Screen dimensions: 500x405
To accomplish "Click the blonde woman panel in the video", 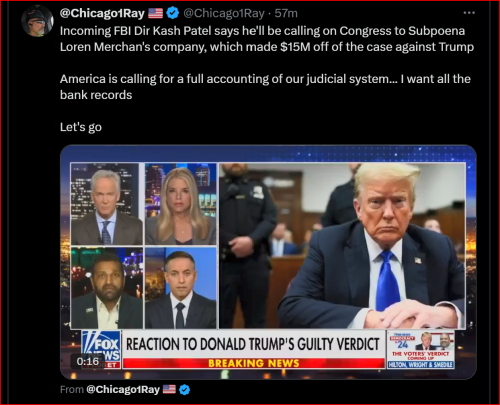I will [181, 204].
